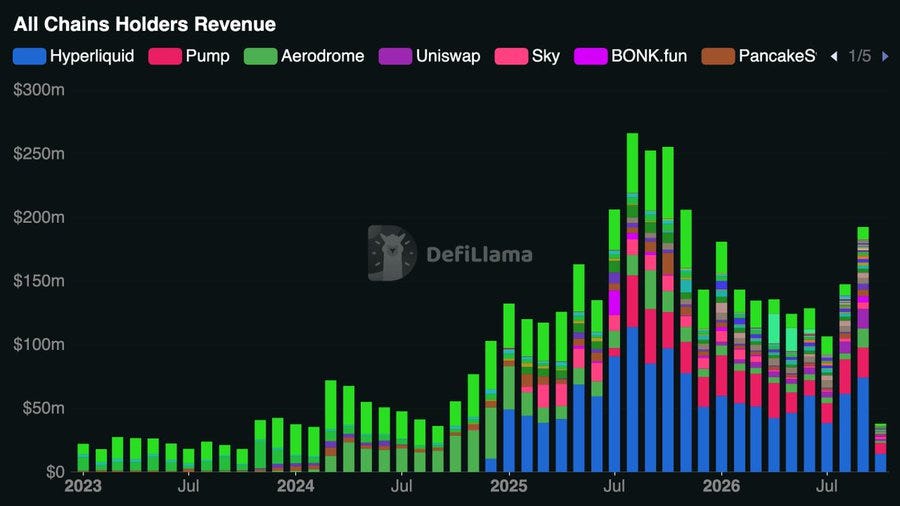Click the BONK.fun magenta color swatch
The height and width of the screenshot is (506, 900).
[591, 56]
